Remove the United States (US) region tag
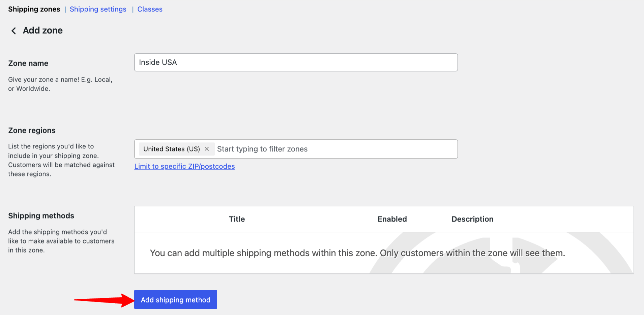 pos(207,149)
